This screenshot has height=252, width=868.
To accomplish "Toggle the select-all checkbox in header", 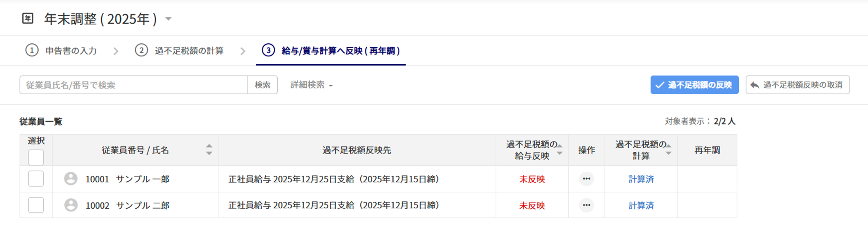I will pyautogui.click(x=36, y=157).
